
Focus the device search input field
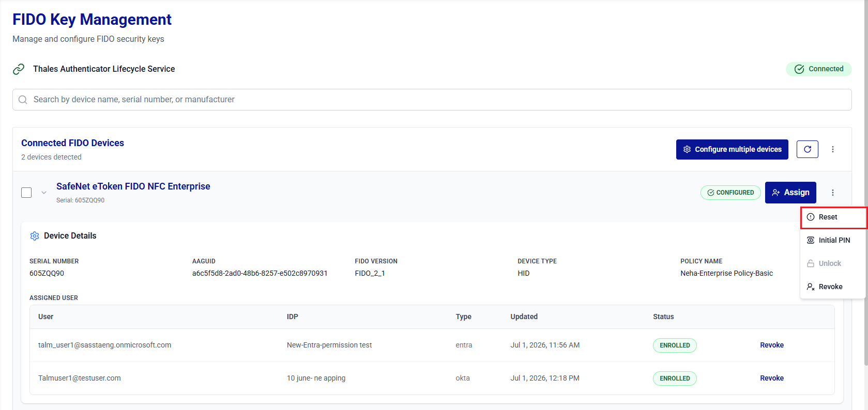pyautogui.click(x=432, y=100)
